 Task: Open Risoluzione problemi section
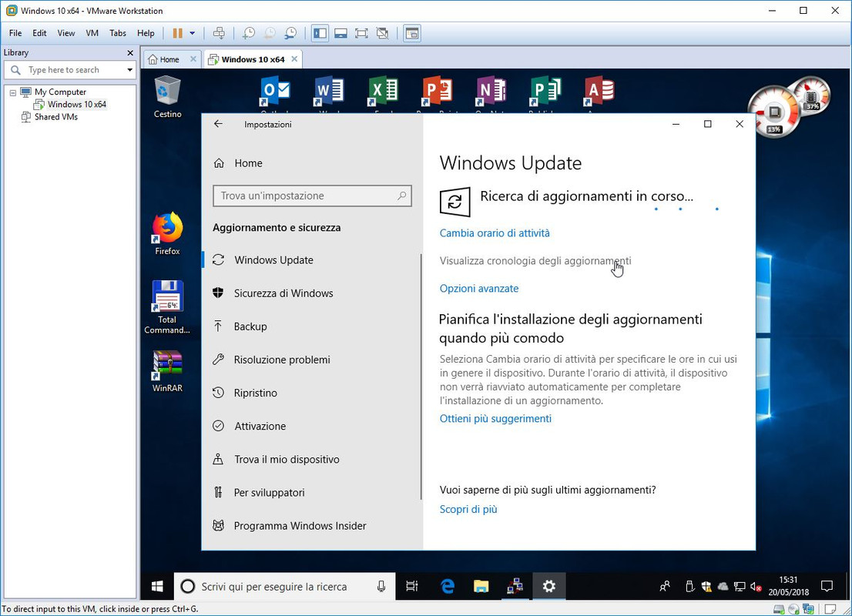[x=312, y=360]
